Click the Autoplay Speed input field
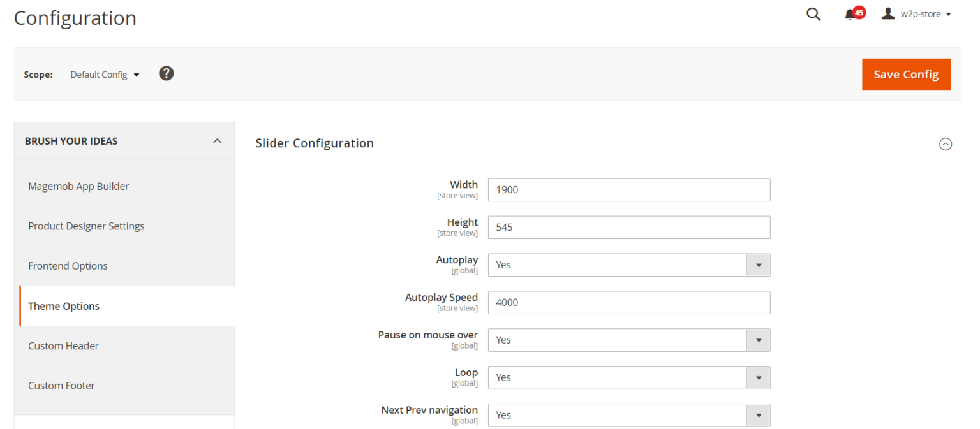The image size is (980, 429). (628, 302)
